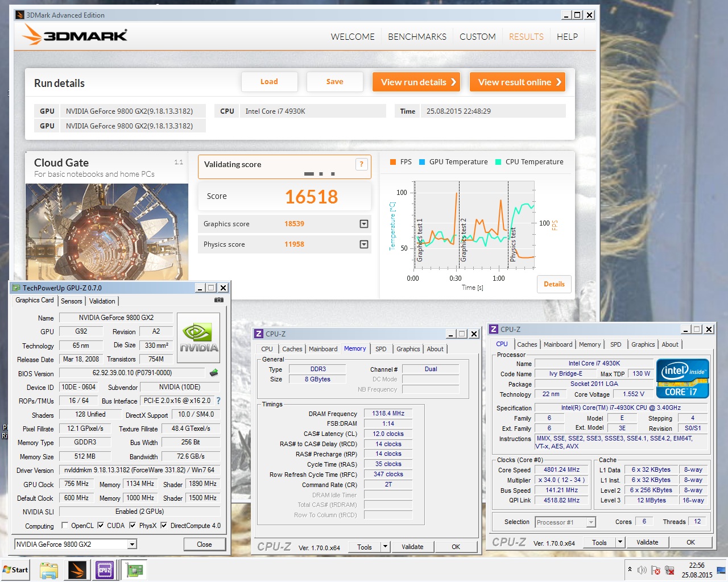The width and height of the screenshot is (728, 582).
Task: Click the Close button in GPU-Z
Action: pyautogui.click(x=204, y=544)
